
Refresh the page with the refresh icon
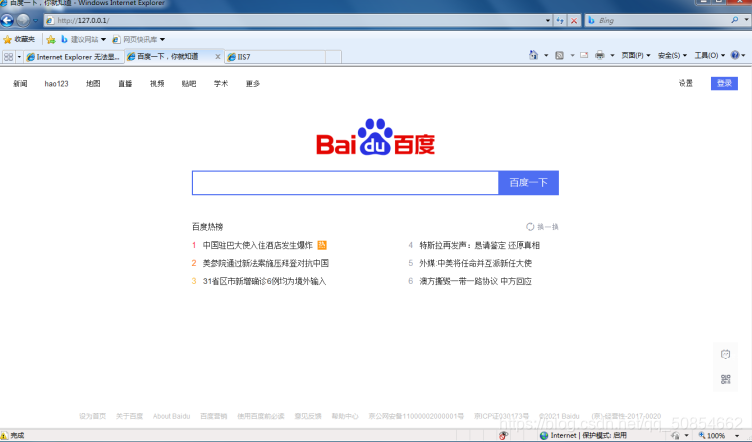pos(560,21)
